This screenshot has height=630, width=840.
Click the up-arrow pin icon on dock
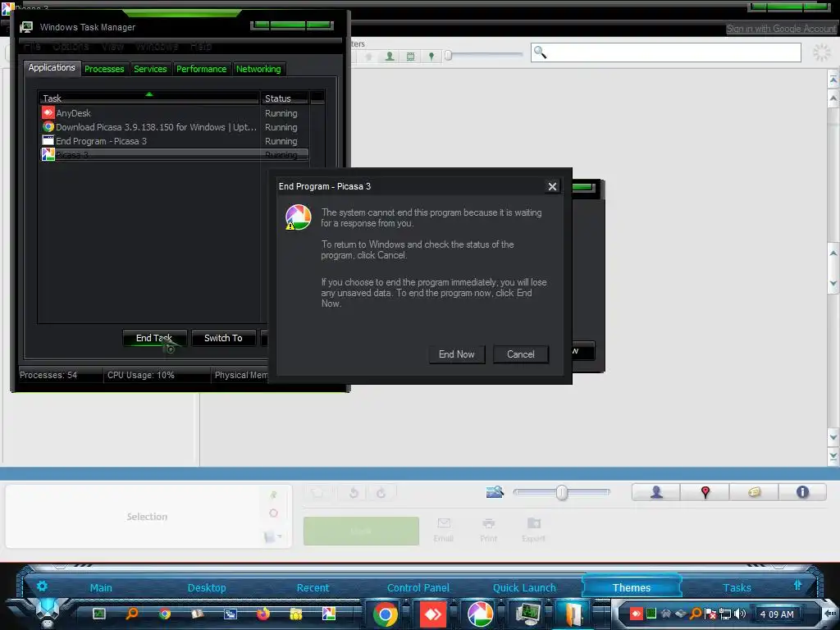pos(797,586)
